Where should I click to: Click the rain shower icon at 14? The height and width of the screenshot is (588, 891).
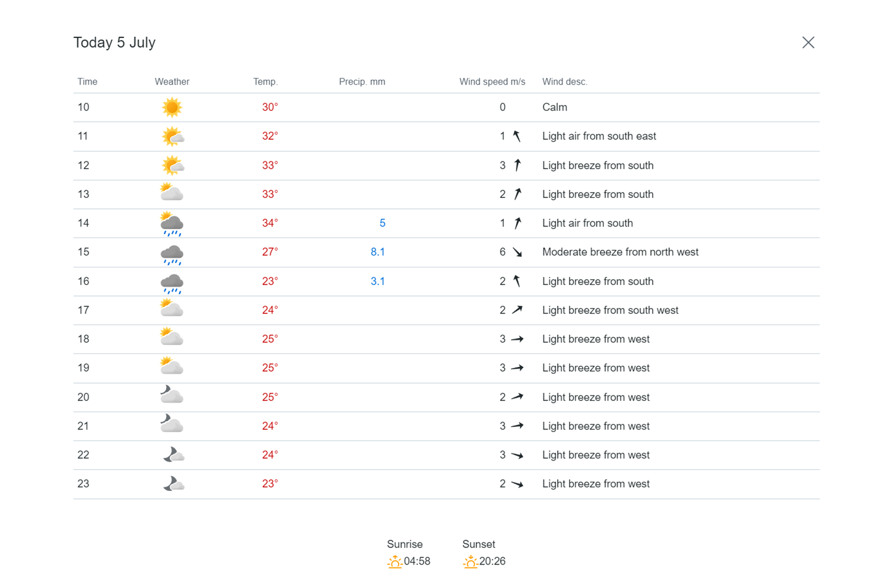click(x=172, y=224)
